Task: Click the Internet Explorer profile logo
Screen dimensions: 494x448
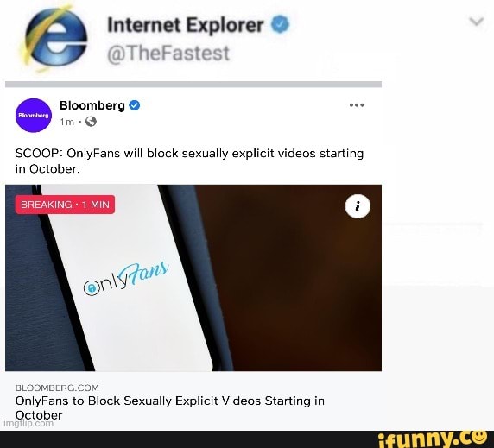Action: pos(54,38)
